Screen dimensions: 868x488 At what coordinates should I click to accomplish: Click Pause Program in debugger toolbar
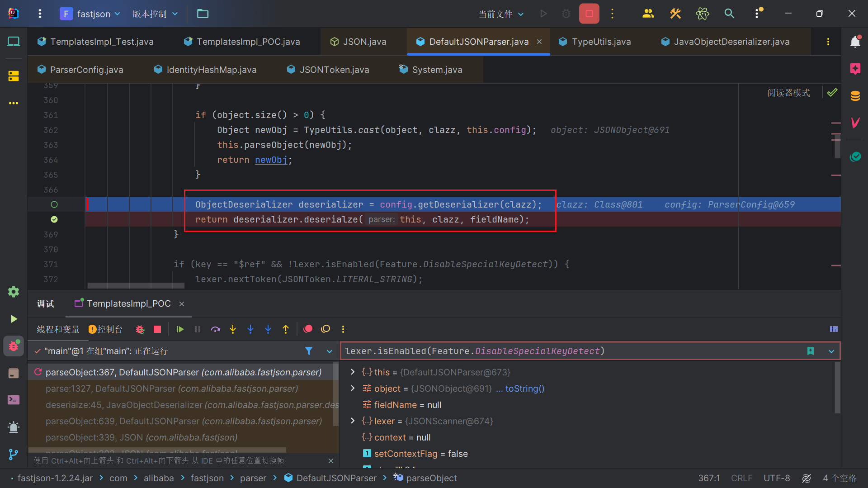(x=198, y=329)
